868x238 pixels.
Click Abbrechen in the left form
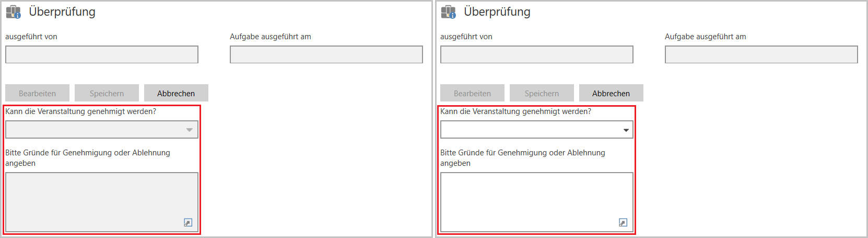click(x=176, y=93)
